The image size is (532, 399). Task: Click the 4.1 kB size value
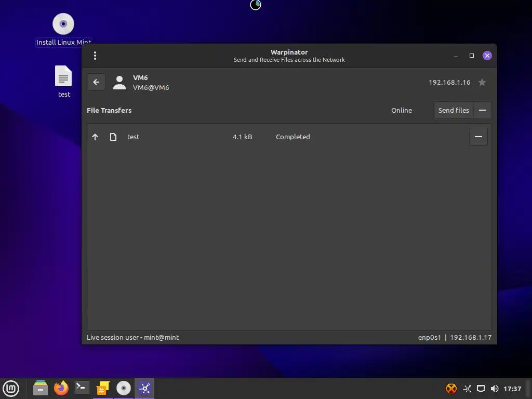(x=242, y=137)
